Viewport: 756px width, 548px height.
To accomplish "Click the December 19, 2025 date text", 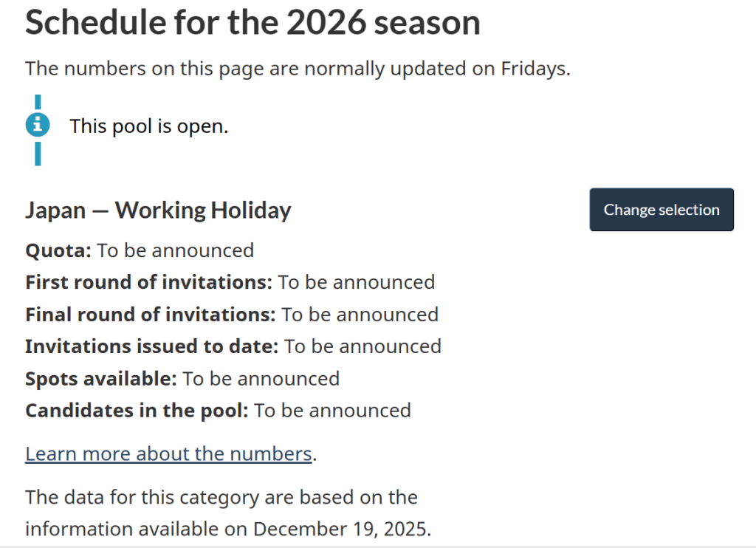I will point(341,530).
